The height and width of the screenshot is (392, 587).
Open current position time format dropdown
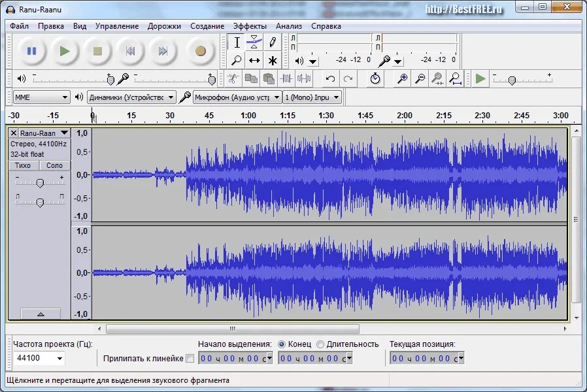click(x=461, y=358)
